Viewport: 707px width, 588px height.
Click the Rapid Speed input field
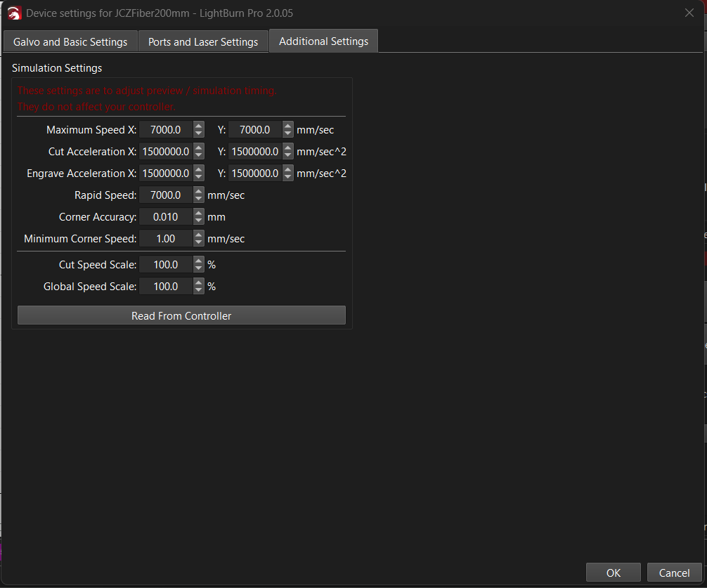point(165,195)
